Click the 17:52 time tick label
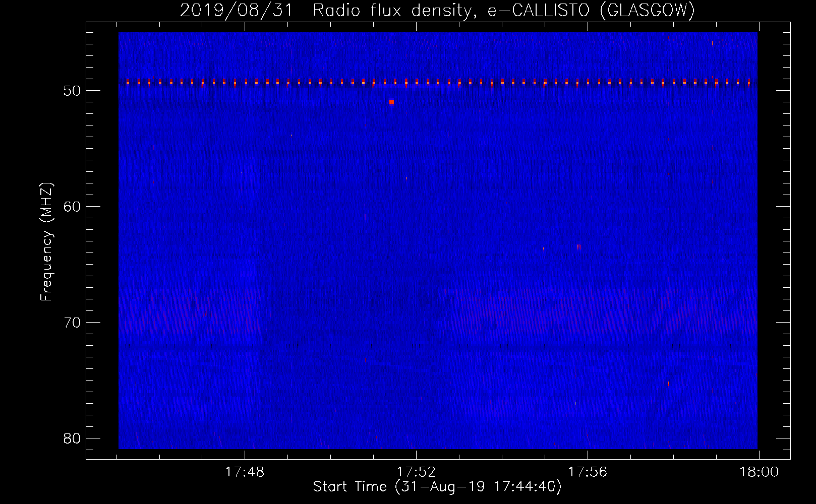Image resolution: width=816 pixels, height=504 pixels. point(416,472)
